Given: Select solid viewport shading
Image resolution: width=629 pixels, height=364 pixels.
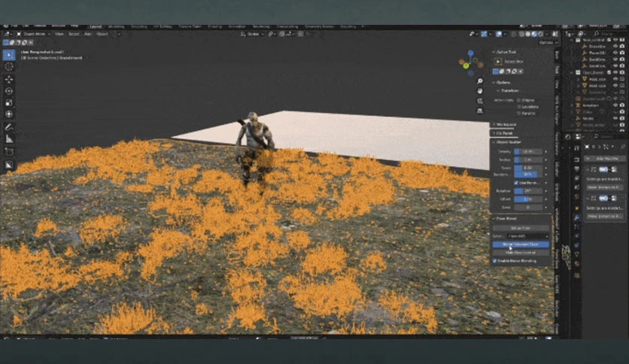Looking at the screenshot, I should 528,34.
